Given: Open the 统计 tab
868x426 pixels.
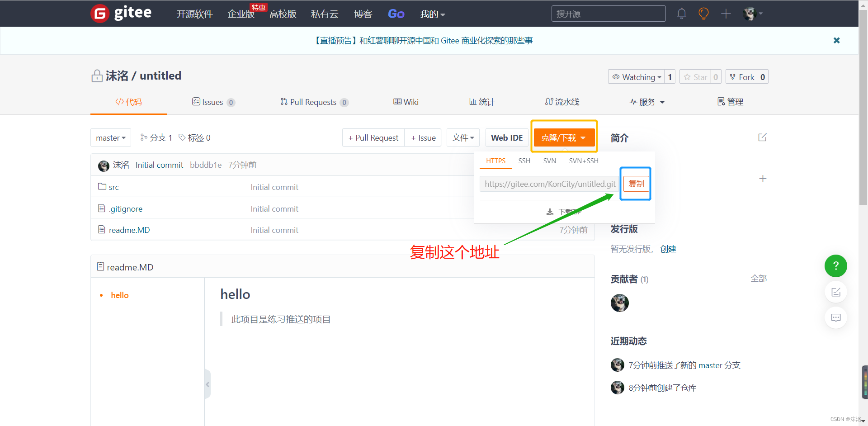Looking at the screenshot, I should click(x=482, y=102).
